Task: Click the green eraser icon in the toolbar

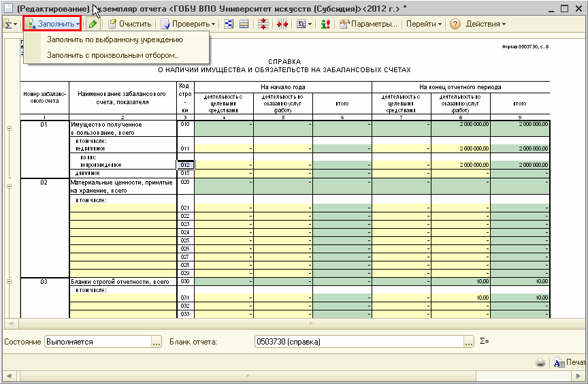Action: pyautogui.click(x=93, y=24)
